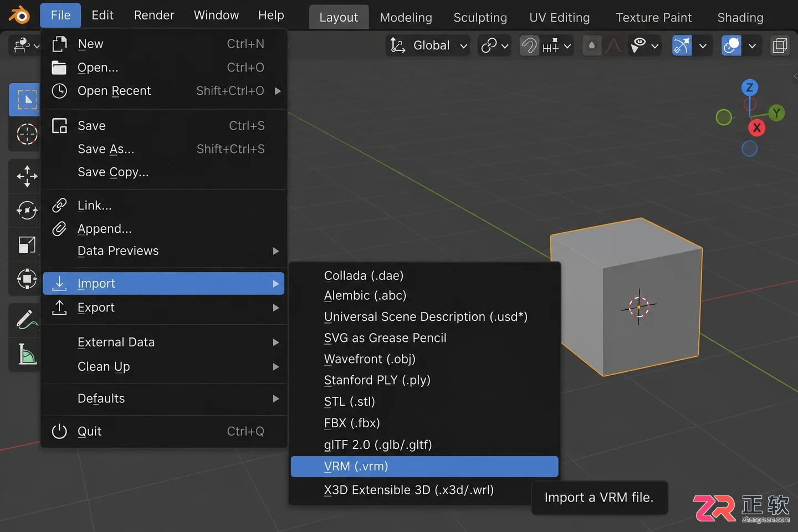Select the Move tool
This screenshot has width=798, height=532.
[x=27, y=176]
